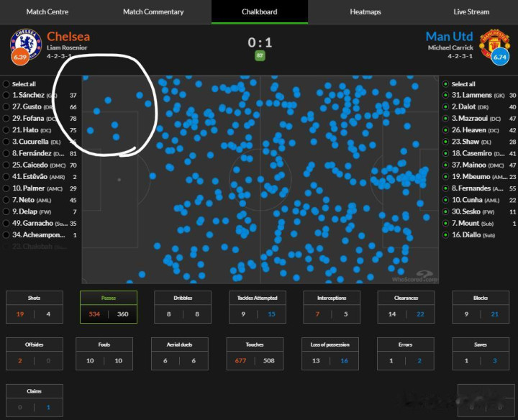Select the Interceptions stat box
This screenshot has height=420, width=518.
(332, 307)
